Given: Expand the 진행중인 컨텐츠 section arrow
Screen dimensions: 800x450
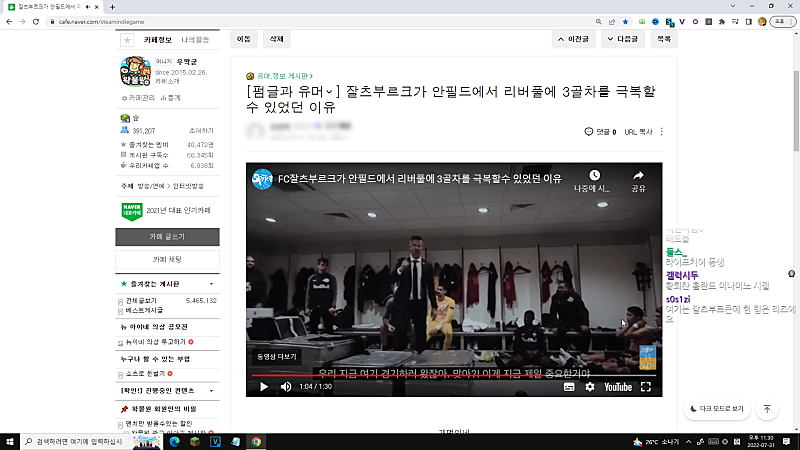Looking at the screenshot, I should [211, 391].
